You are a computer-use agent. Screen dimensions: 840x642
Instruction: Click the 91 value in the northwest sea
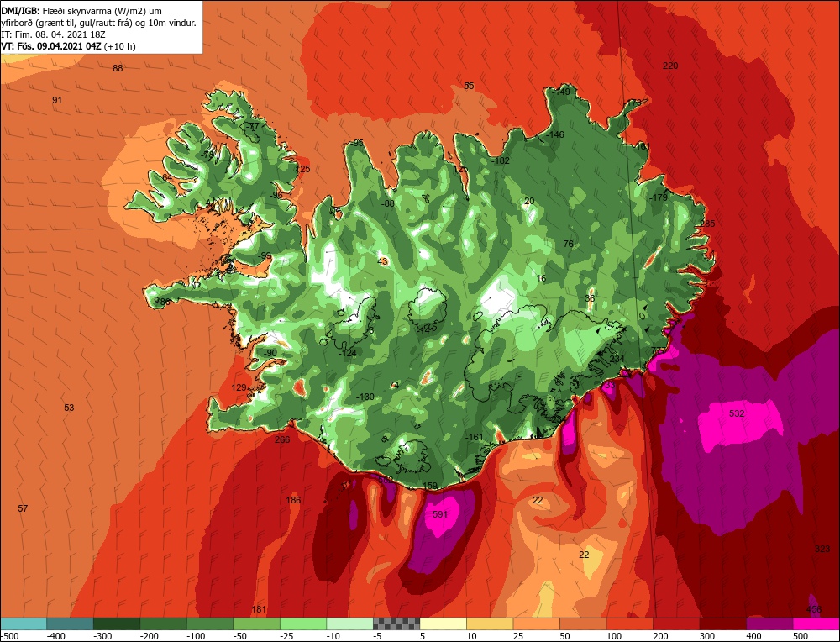(57, 100)
